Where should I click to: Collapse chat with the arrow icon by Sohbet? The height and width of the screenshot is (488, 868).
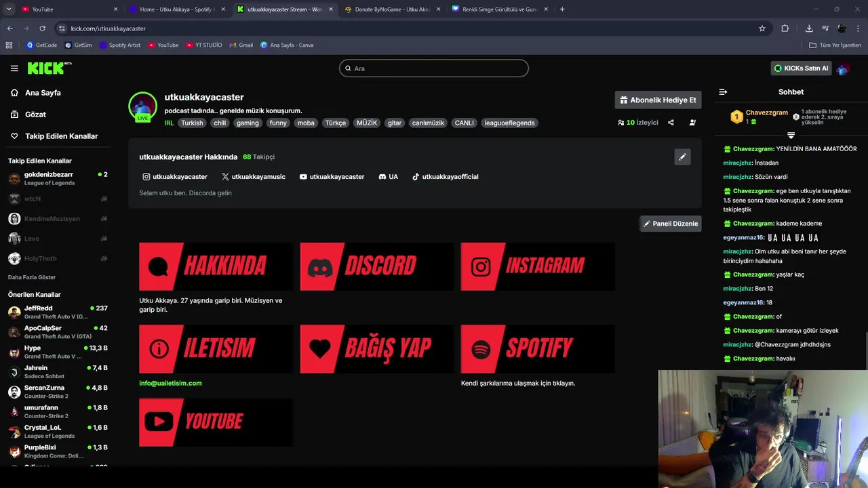(x=723, y=91)
